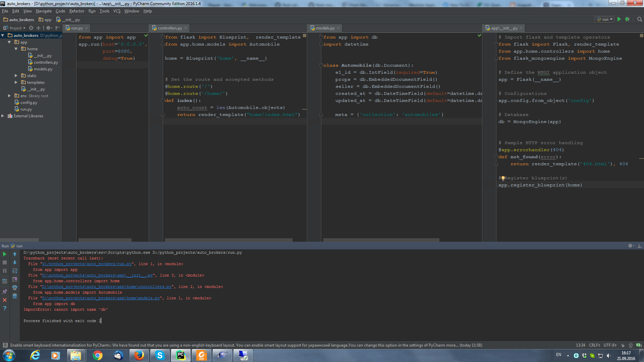The width and height of the screenshot is (644, 362).
Task: Clear all console output trash icon
Action: (15, 296)
